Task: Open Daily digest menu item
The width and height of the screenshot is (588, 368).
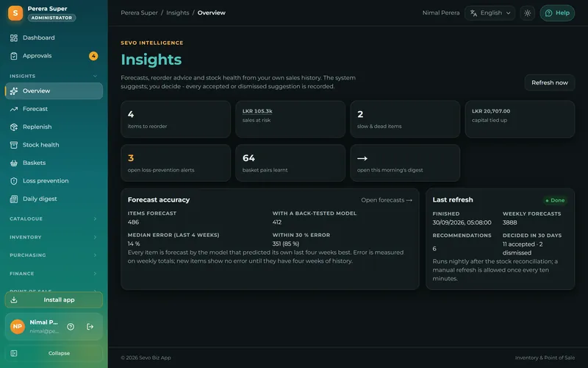Action: pyautogui.click(x=54, y=199)
